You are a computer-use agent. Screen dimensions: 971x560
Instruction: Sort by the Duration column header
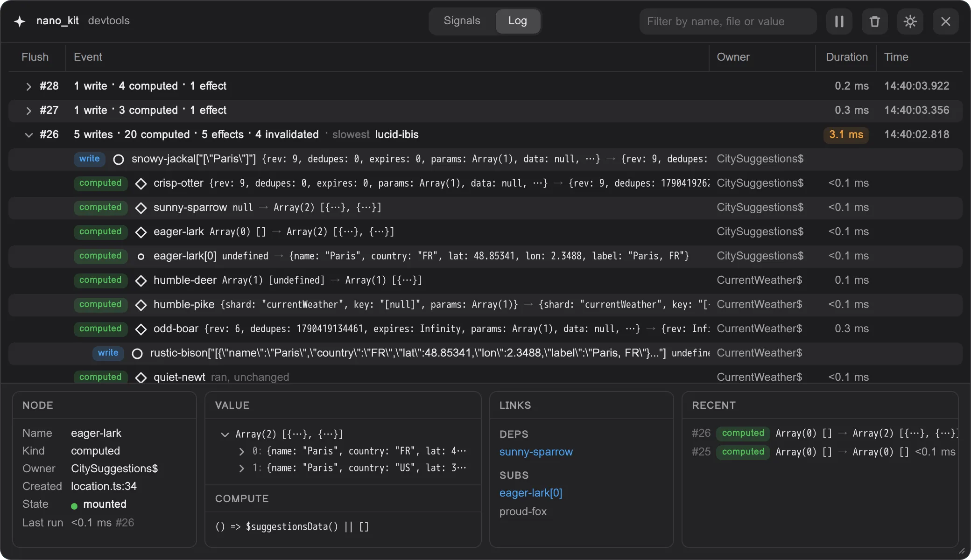847,57
